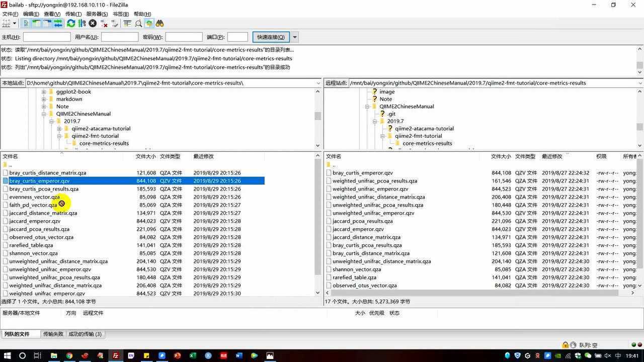Search for files recursively (binoculars)
Image resolution: width=644 pixels, height=362 pixels.
click(x=160, y=23)
